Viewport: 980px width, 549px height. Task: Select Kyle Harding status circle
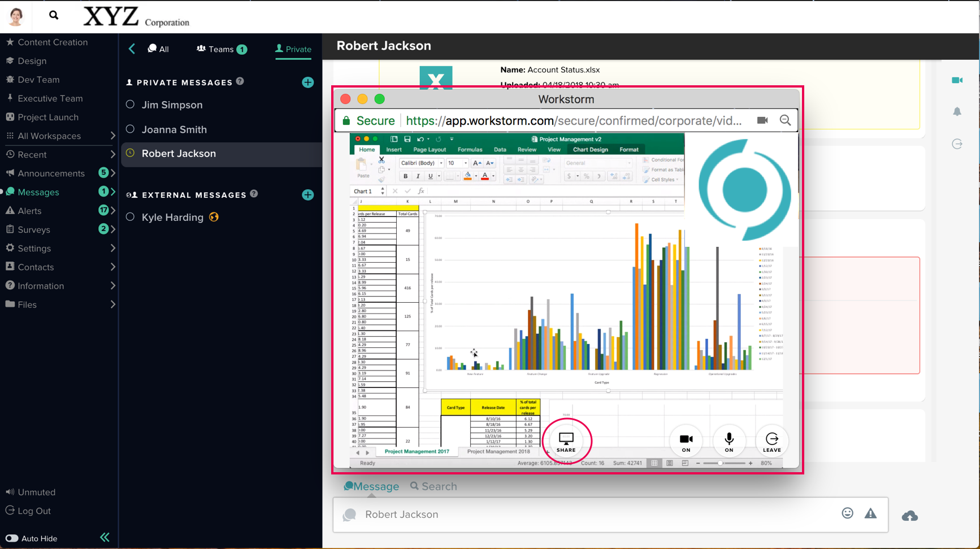coord(130,217)
